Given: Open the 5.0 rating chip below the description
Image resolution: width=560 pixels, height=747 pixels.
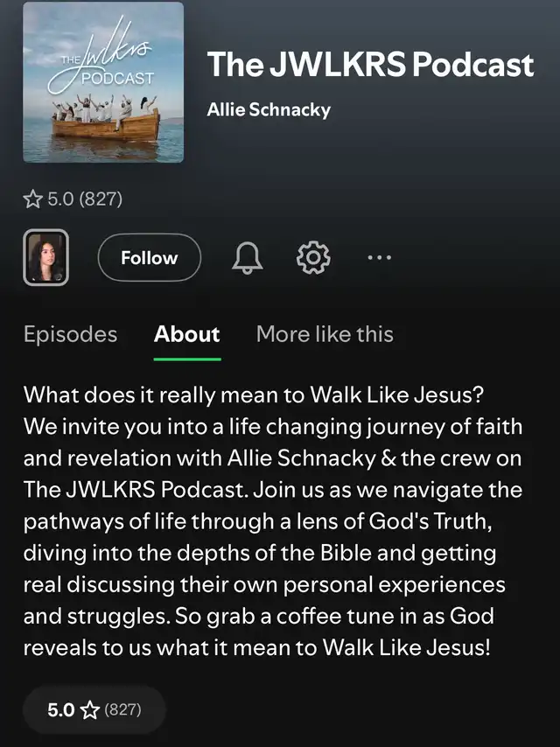Looking at the screenshot, I should click(x=94, y=709).
